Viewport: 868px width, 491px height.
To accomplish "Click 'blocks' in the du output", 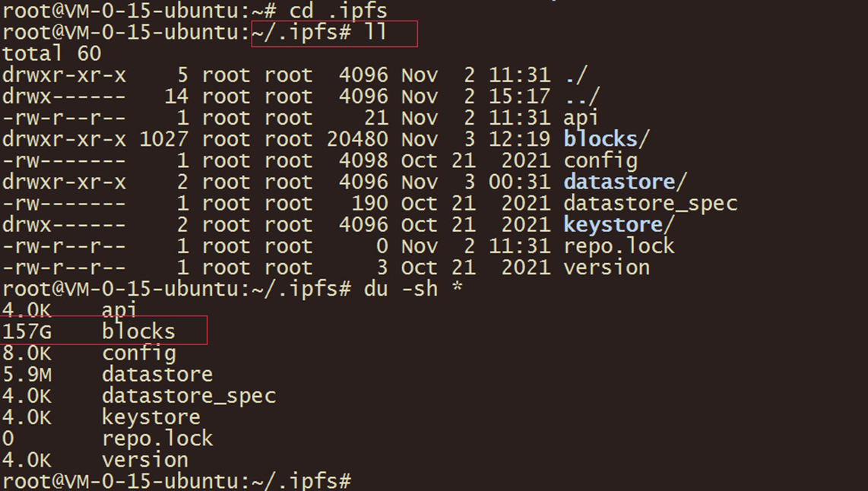I will pos(138,332).
